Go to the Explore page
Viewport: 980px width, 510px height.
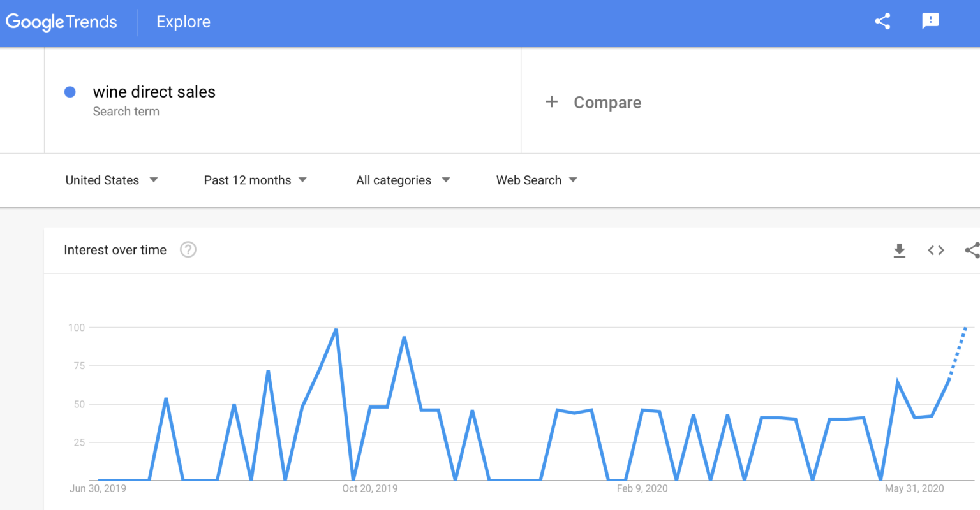[183, 22]
